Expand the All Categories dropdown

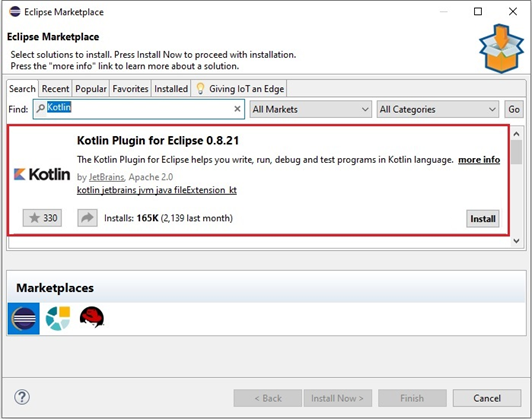(x=438, y=109)
